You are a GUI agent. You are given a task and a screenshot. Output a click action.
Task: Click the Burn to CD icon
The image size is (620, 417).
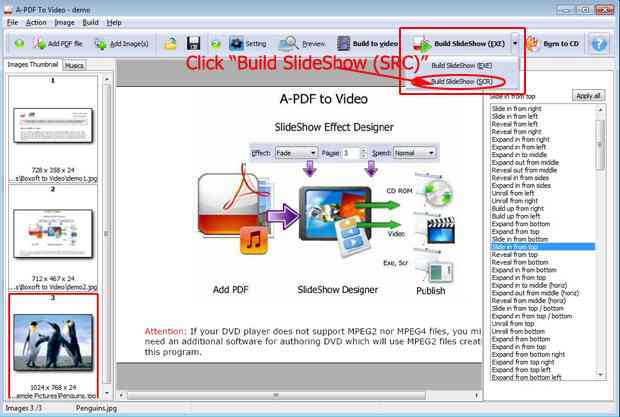click(x=532, y=44)
